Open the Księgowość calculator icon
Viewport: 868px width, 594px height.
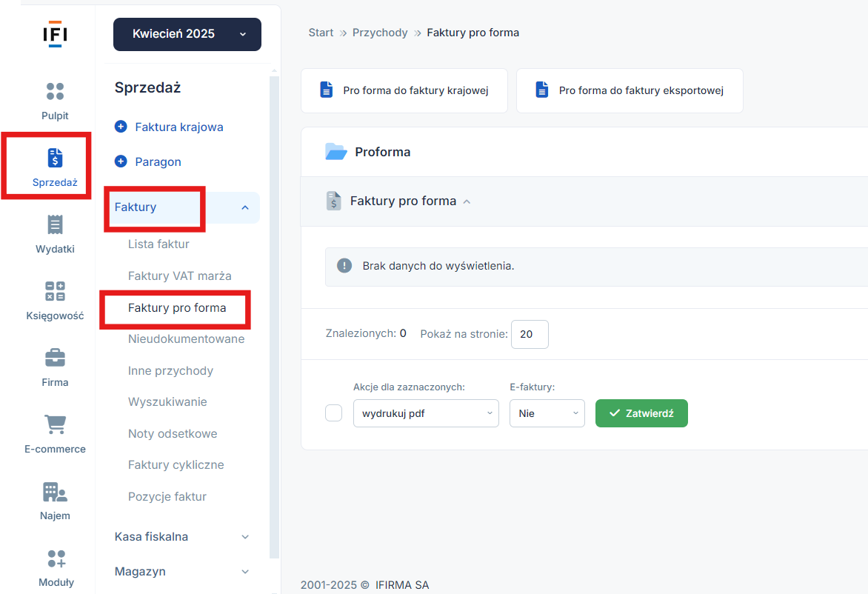coord(55,291)
